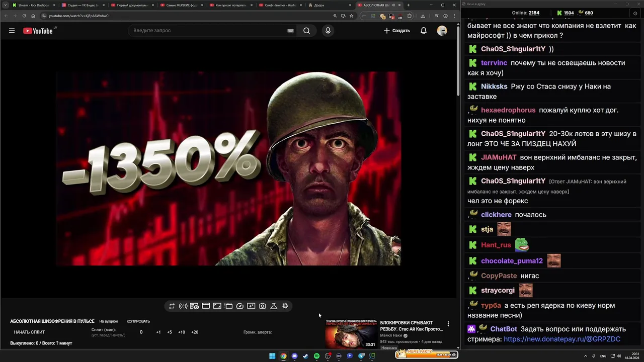This screenshot has height=362, width=644.
Task: Click the video thumbnail showing -1350%
Action: coord(228,168)
